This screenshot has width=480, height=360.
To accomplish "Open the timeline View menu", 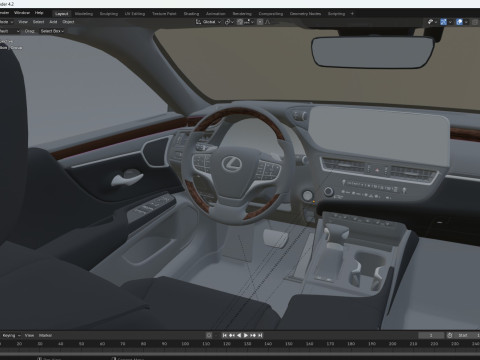I will 29,335.
